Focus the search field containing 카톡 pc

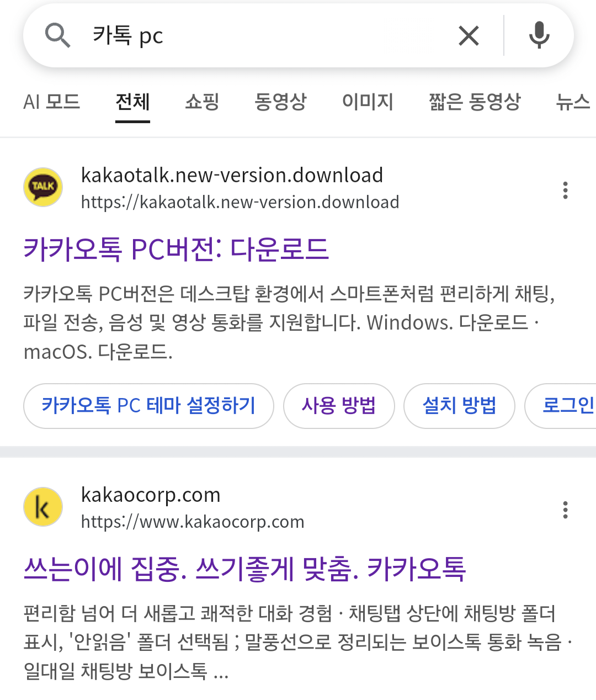(x=265, y=36)
